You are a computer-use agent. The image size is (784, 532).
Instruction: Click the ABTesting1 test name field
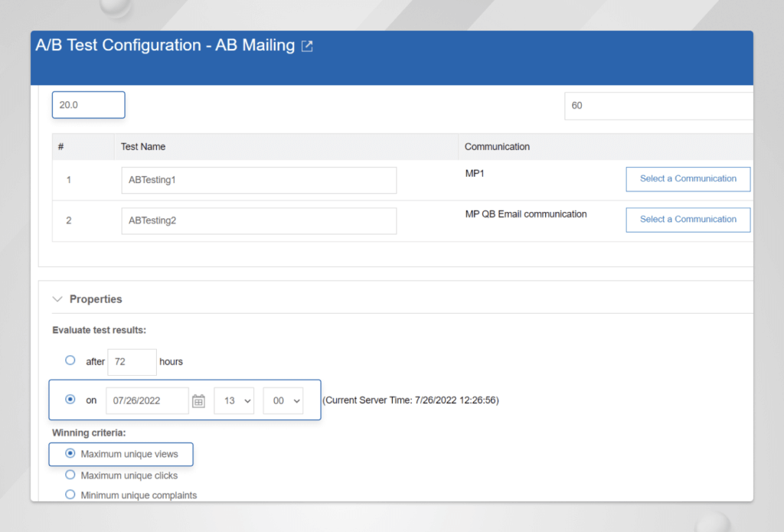point(259,181)
